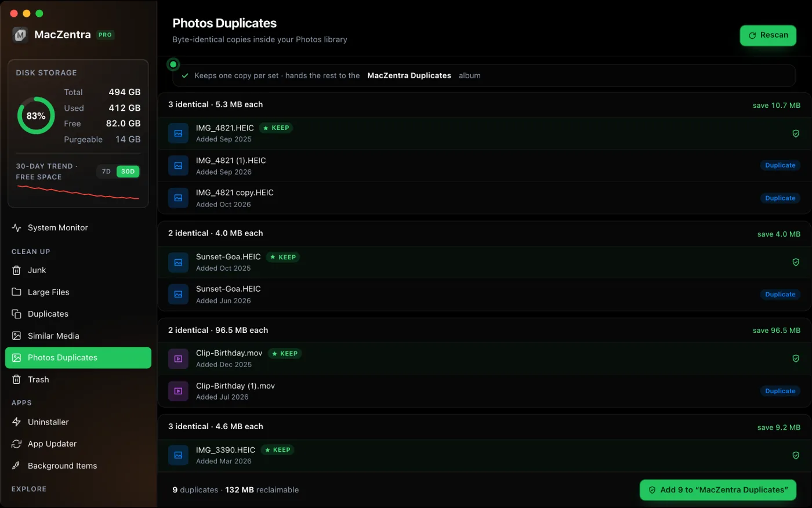Click Duplicate tag on IMG_4821 (1).HEIC
Viewport: 812px width, 508px height.
[780, 166]
